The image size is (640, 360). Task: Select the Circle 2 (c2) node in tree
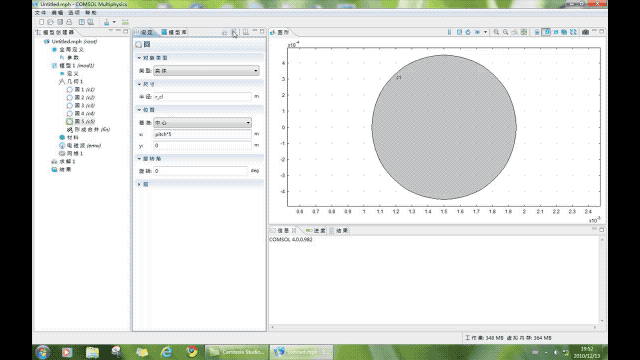81,98
